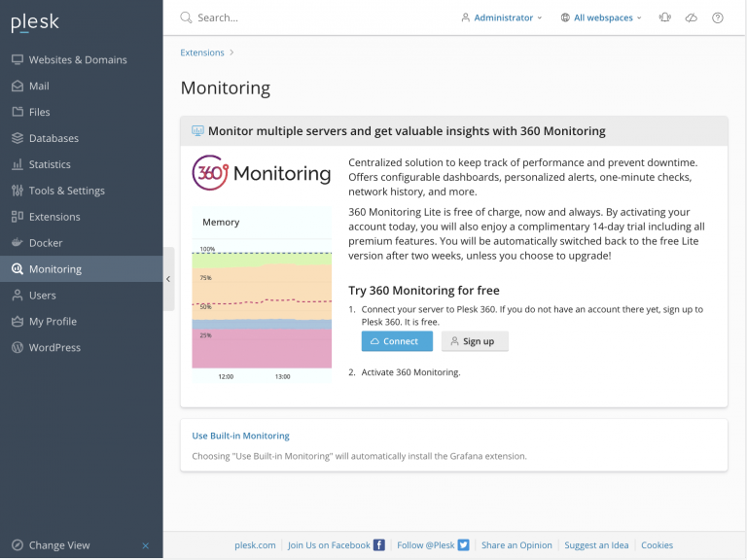Open notifications bell icon in header
The image size is (747, 560).
coord(665,17)
